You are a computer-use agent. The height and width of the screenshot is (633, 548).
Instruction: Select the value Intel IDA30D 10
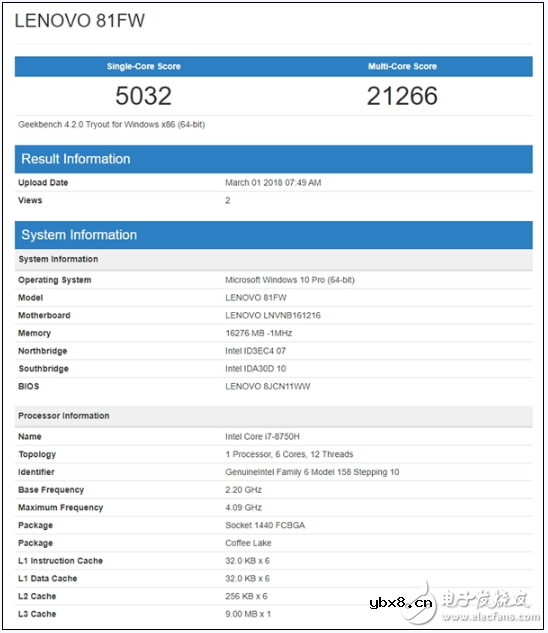(255, 369)
